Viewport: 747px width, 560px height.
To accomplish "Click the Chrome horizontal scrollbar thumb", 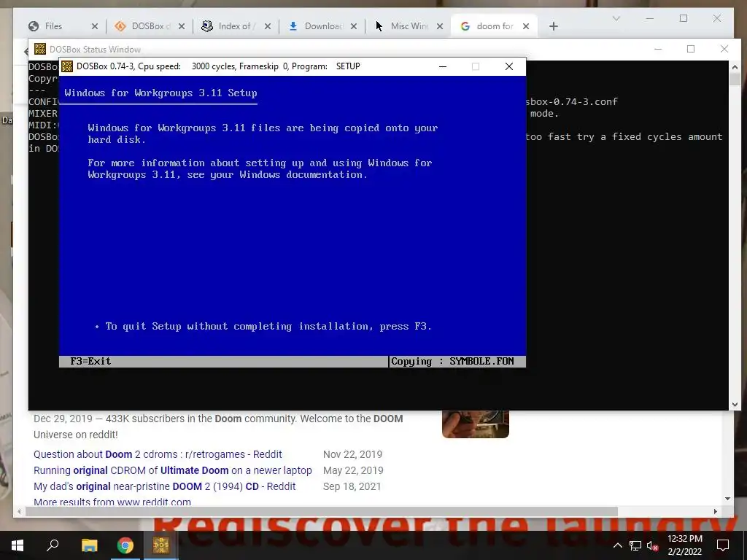I will 322,511.
